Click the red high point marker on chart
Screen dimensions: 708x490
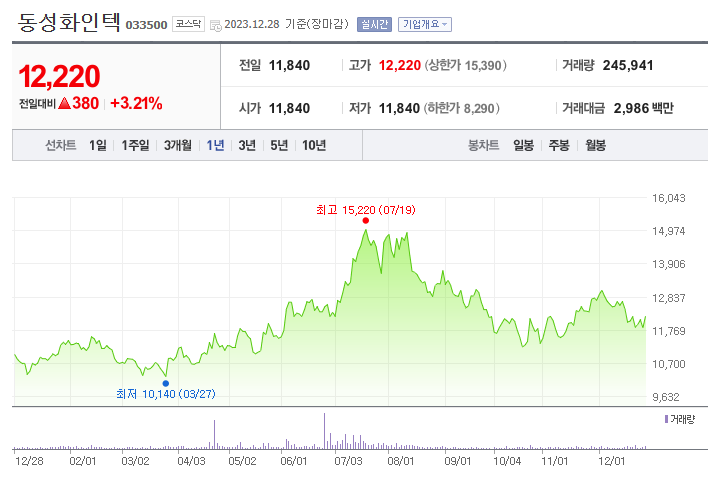(365, 221)
